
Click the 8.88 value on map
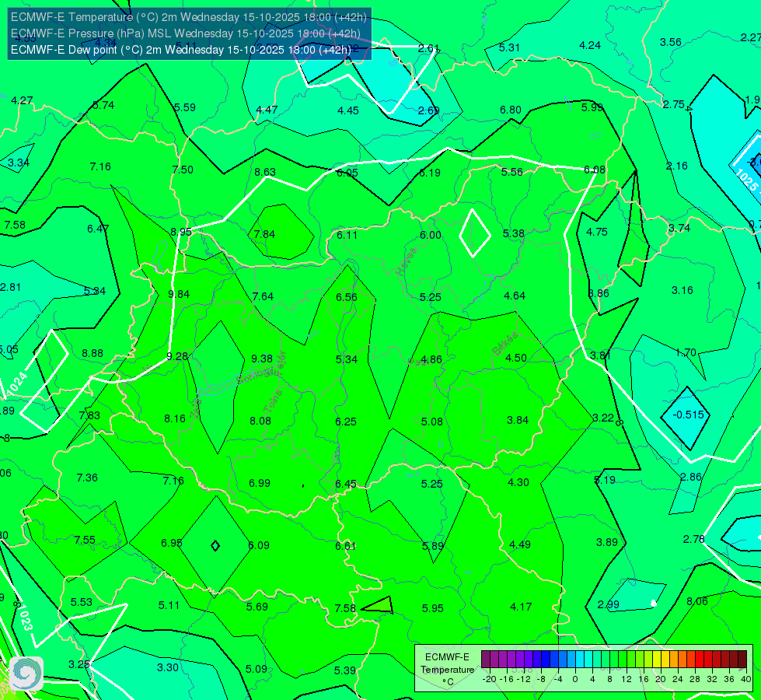93,353
